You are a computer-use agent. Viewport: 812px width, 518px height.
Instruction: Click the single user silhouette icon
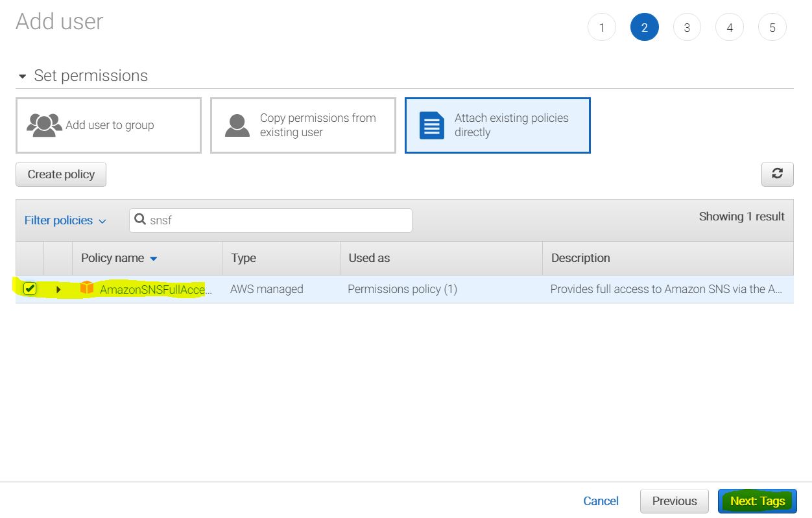coord(237,125)
